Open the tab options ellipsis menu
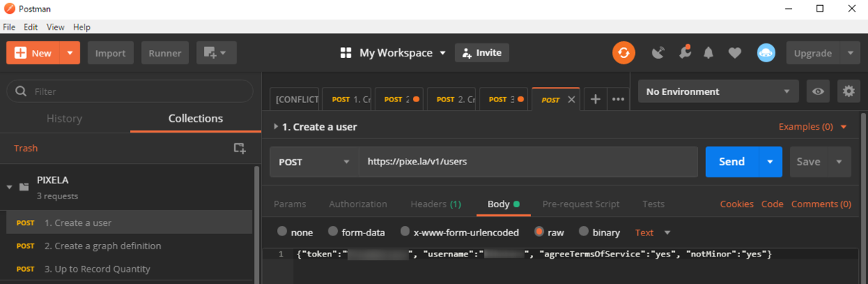Viewport: 868px width, 284px height. coord(618,99)
